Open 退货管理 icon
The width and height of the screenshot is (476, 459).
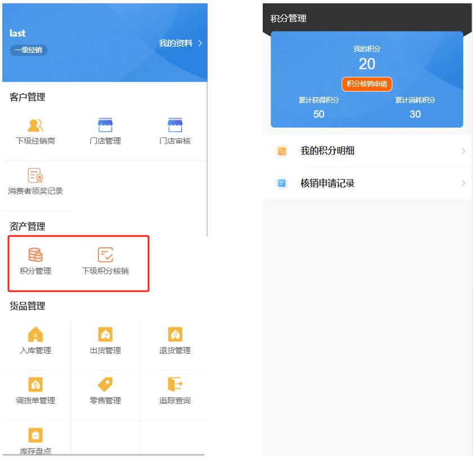click(x=175, y=335)
